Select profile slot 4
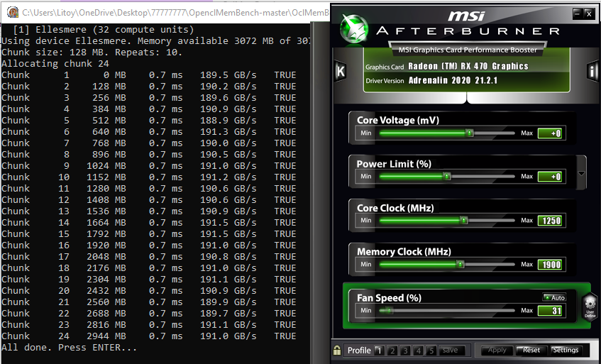This screenshot has width=601, height=364. [x=419, y=351]
